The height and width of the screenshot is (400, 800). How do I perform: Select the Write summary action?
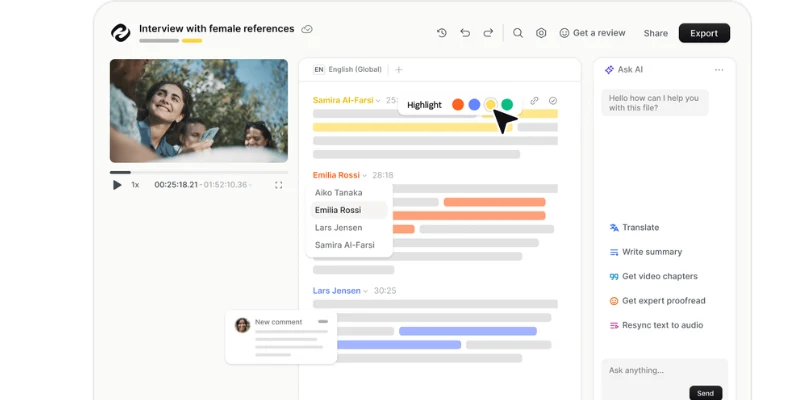tap(646, 252)
